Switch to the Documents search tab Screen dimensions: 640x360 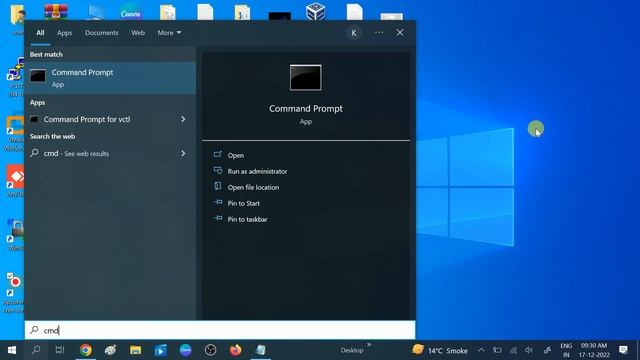click(102, 33)
